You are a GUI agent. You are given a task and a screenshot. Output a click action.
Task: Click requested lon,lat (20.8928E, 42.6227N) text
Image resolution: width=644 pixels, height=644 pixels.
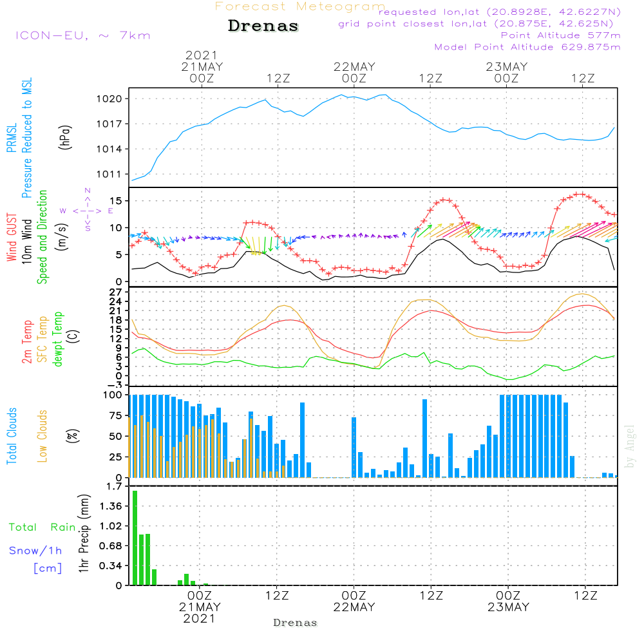[500, 12]
